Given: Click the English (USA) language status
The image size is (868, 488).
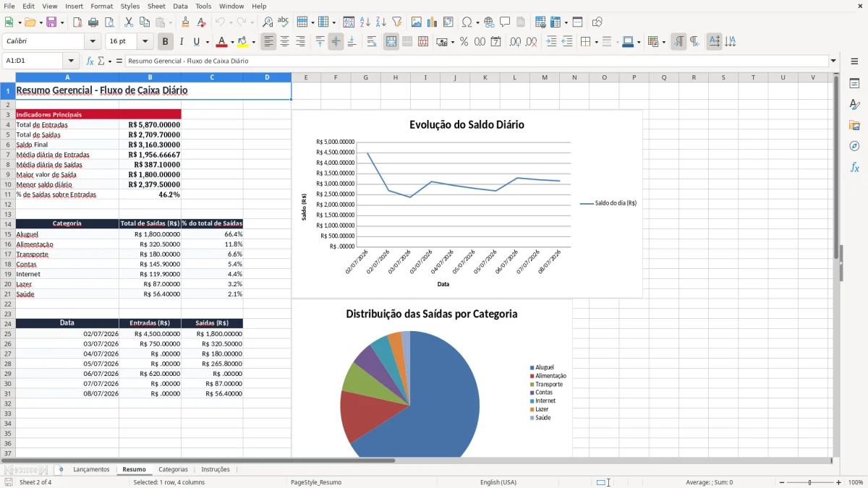Looking at the screenshot, I should [498, 482].
